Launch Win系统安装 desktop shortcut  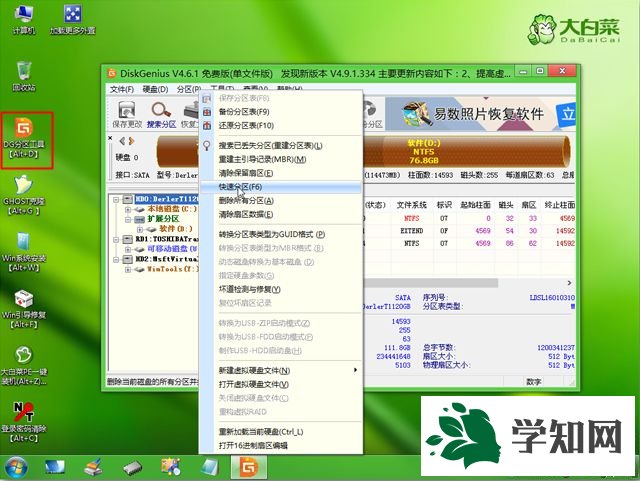24,252
